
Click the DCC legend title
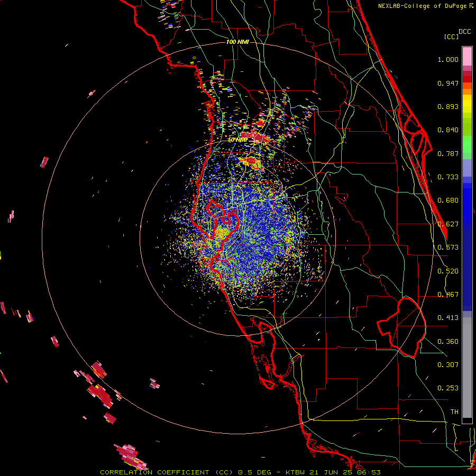tap(465, 32)
